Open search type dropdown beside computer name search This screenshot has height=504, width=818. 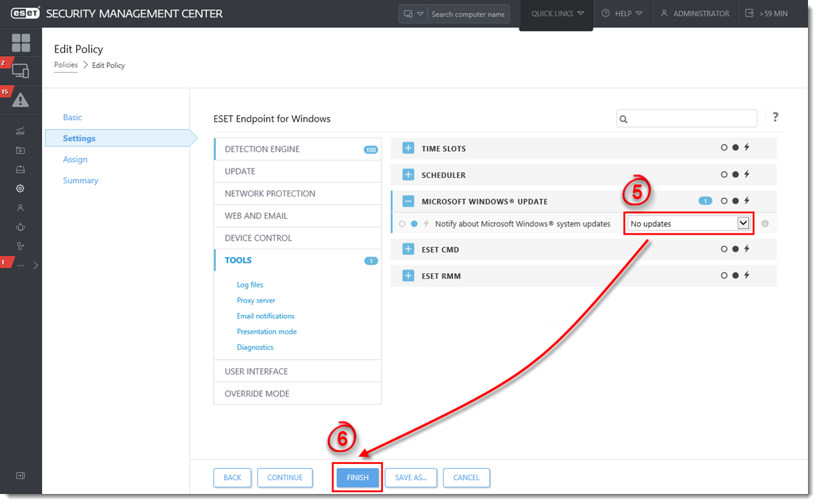tap(413, 14)
